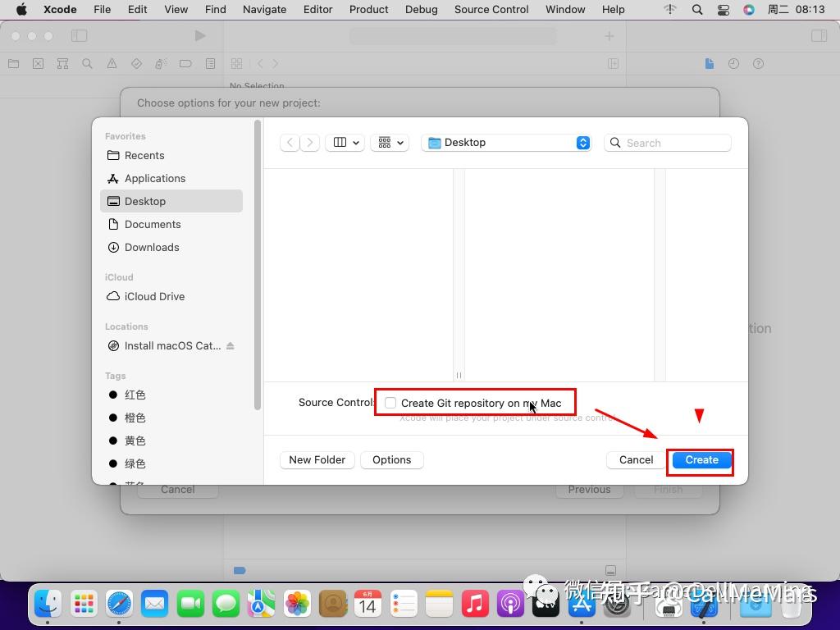Click the Xcode library plus icon
Image resolution: width=840 pixels, height=630 pixels.
609,36
